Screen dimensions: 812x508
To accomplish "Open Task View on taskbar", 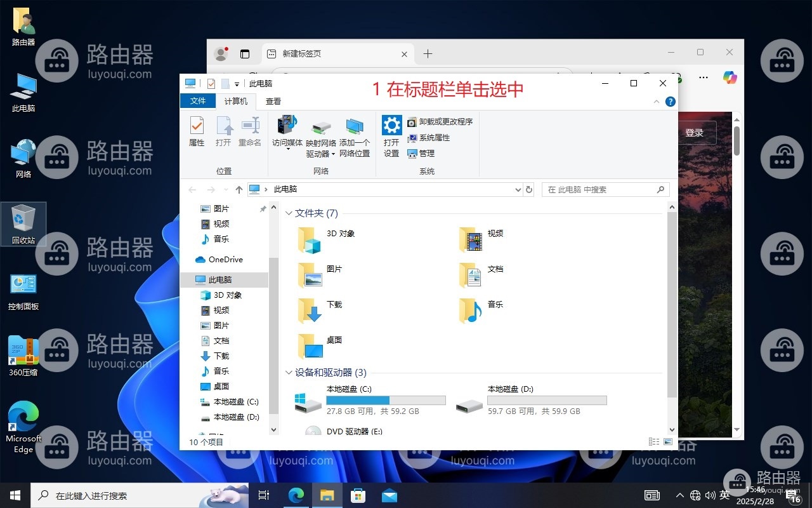I will [264, 495].
